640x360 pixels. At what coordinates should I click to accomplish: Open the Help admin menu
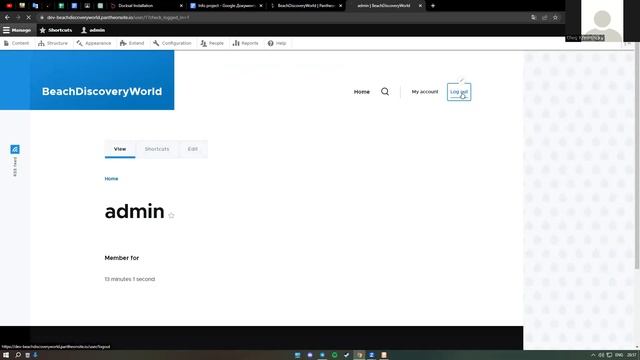click(x=277, y=43)
